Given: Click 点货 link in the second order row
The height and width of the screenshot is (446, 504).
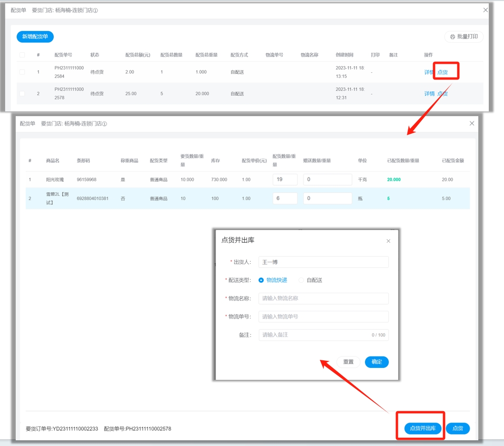Looking at the screenshot, I should pyautogui.click(x=443, y=94).
